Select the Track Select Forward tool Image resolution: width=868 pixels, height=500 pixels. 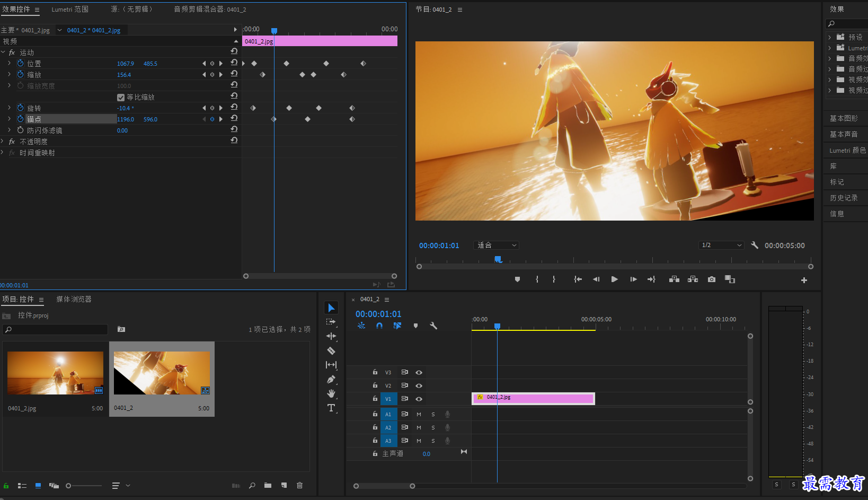(331, 322)
